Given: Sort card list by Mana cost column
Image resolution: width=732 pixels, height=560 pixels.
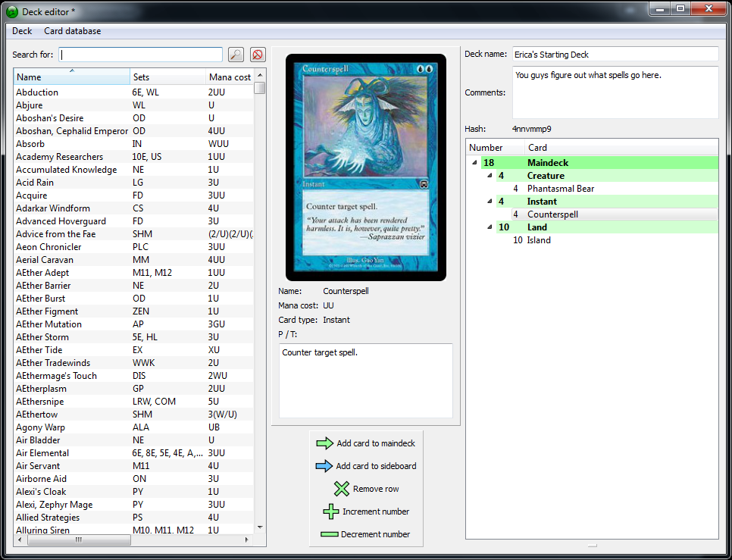Looking at the screenshot, I should [x=229, y=77].
